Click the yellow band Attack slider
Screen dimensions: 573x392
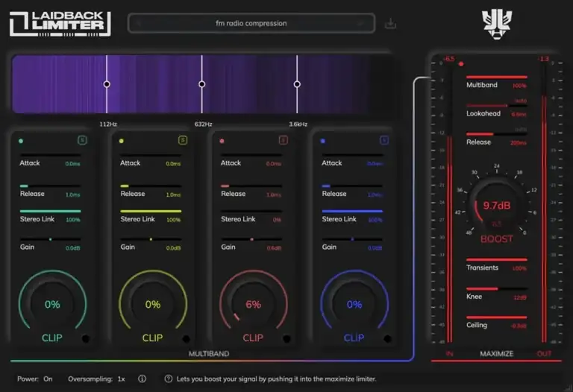(x=151, y=155)
